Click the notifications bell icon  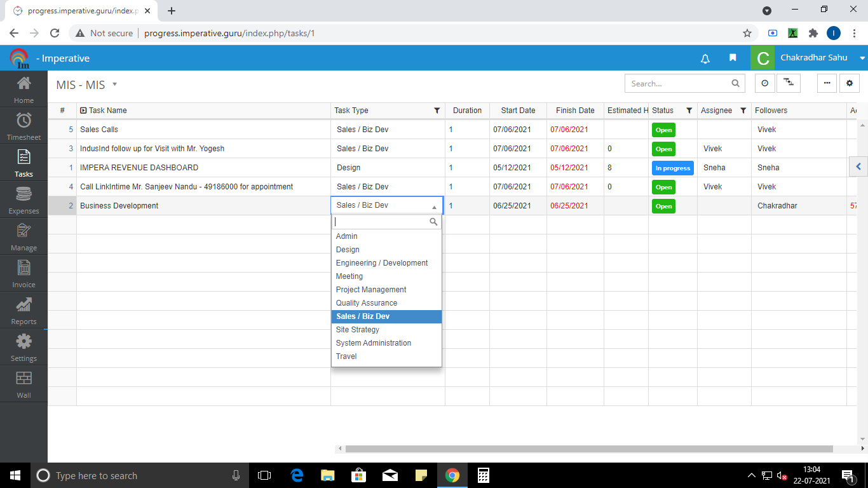(x=705, y=58)
